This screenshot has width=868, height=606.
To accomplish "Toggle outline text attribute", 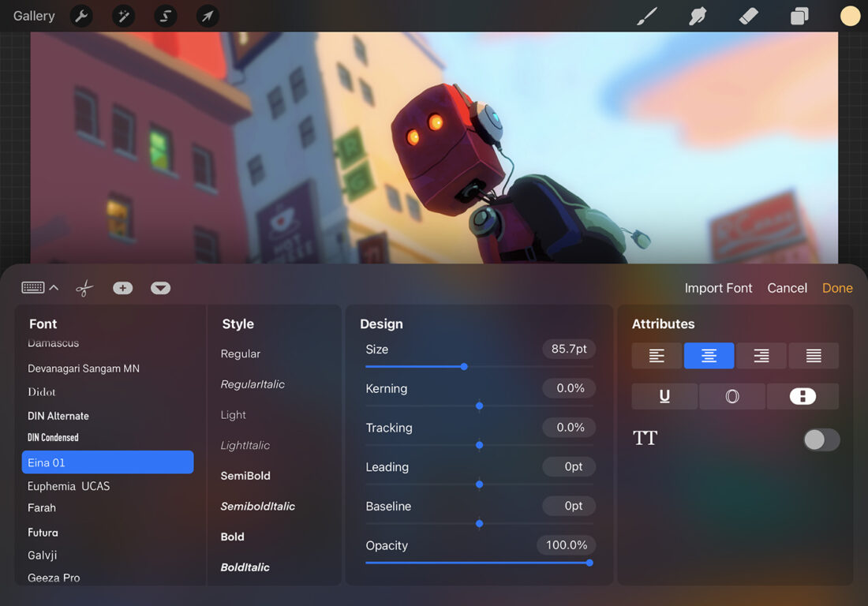I will click(731, 396).
